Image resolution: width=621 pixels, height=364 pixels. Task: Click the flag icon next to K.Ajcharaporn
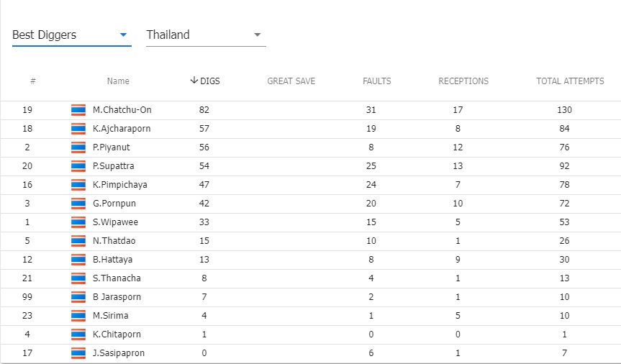tap(78, 128)
